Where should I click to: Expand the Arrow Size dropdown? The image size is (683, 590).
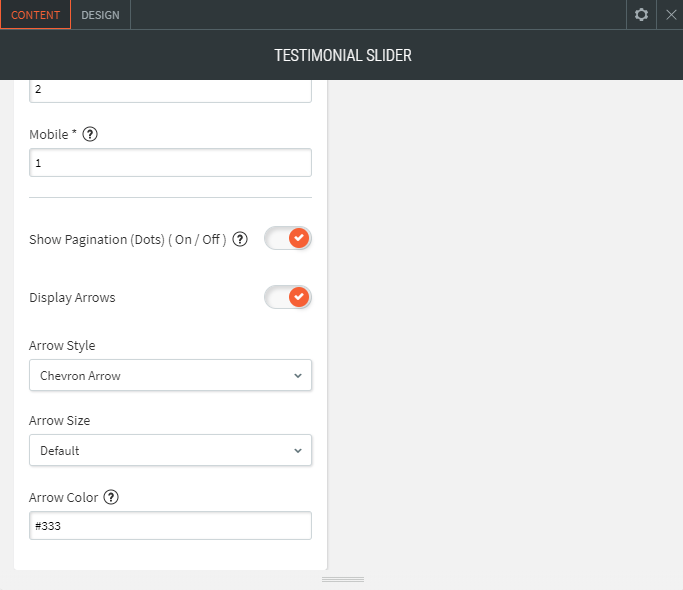(170, 450)
